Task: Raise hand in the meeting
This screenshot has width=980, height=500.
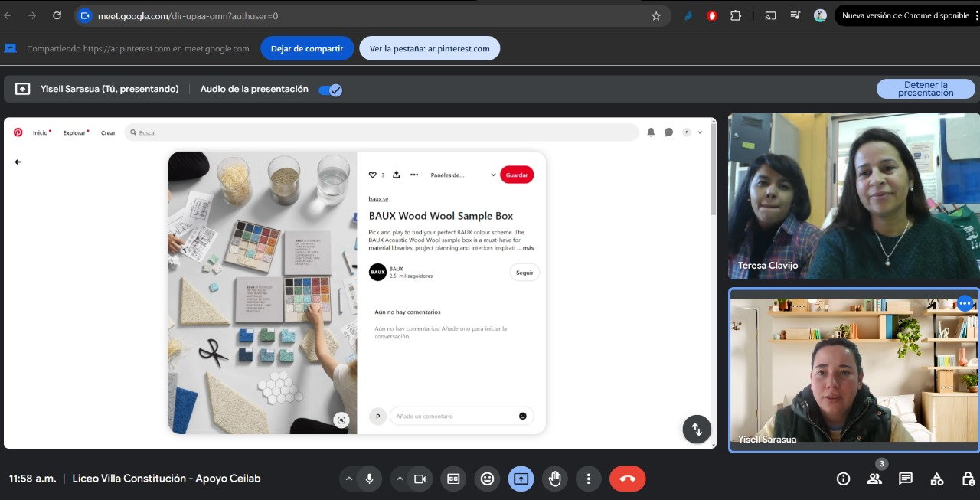Action: tap(555, 479)
